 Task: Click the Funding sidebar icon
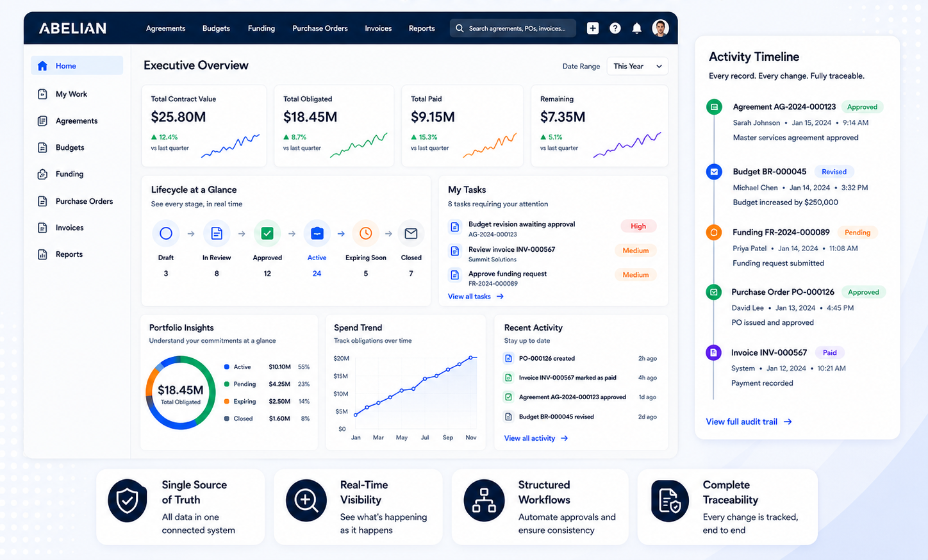[x=42, y=174]
